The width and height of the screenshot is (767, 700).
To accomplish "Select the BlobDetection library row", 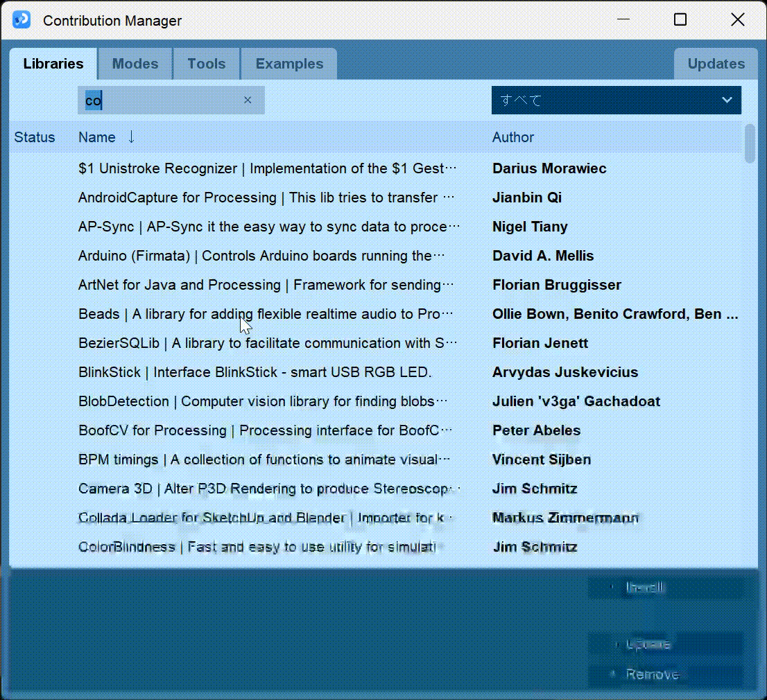I will coord(376,401).
